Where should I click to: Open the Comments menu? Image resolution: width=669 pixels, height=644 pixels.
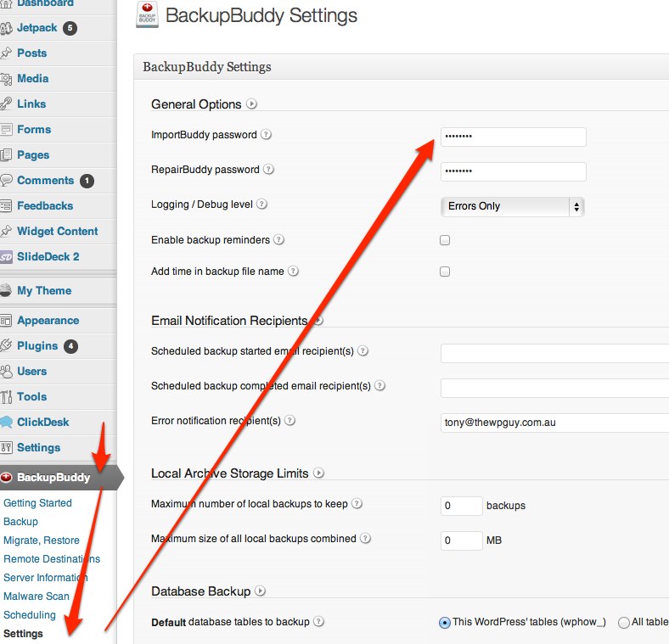(x=46, y=181)
